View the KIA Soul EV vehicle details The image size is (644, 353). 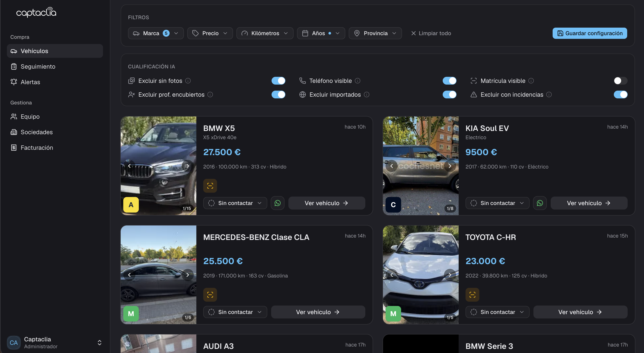point(589,203)
